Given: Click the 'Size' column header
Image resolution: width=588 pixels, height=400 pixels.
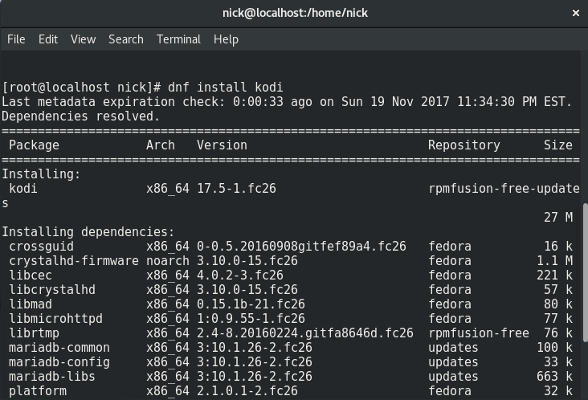Looking at the screenshot, I should (x=558, y=145).
